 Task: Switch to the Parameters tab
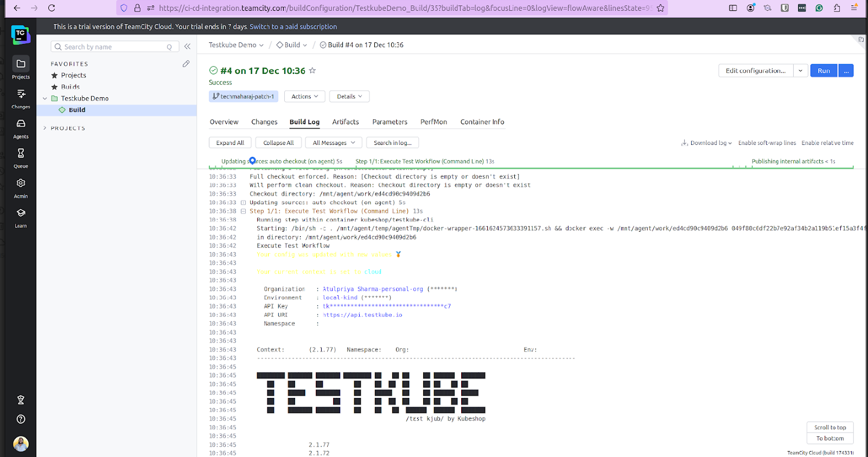coord(390,122)
